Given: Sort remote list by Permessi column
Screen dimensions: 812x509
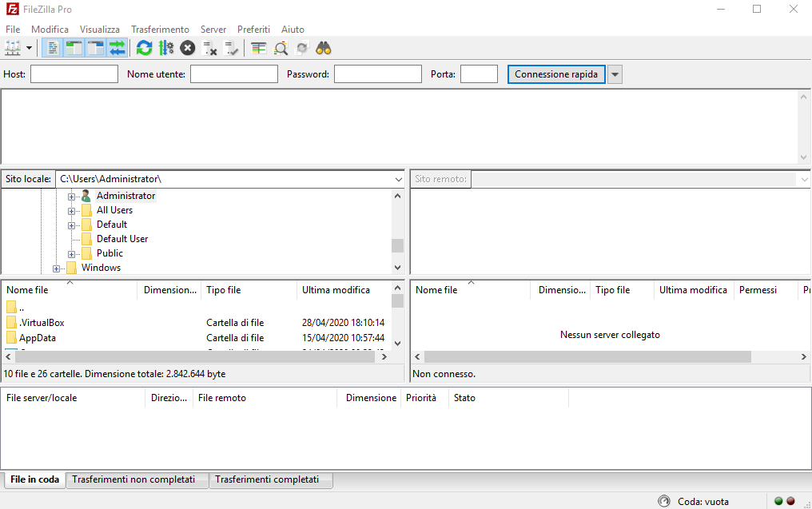Looking at the screenshot, I should point(766,290).
